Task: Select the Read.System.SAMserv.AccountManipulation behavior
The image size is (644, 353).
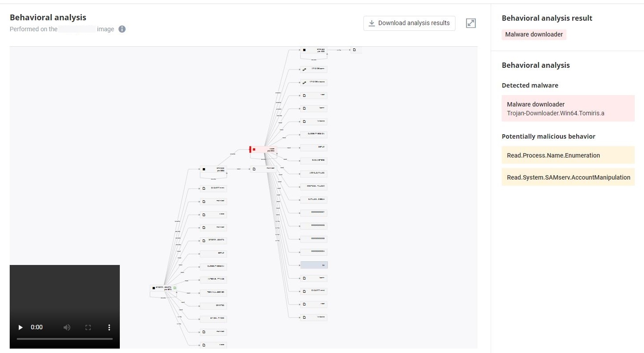Action: pyautogui.click(x=568, y=177)
